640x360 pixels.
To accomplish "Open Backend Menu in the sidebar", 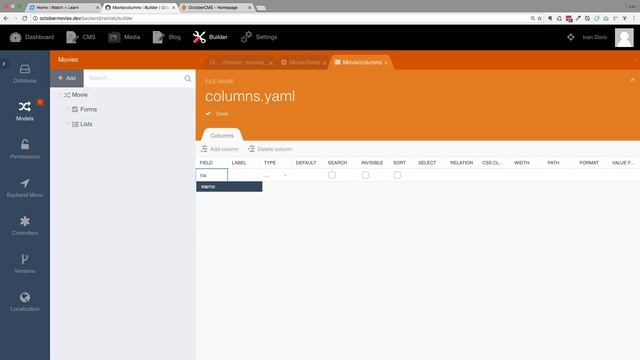I will (25, 187).
